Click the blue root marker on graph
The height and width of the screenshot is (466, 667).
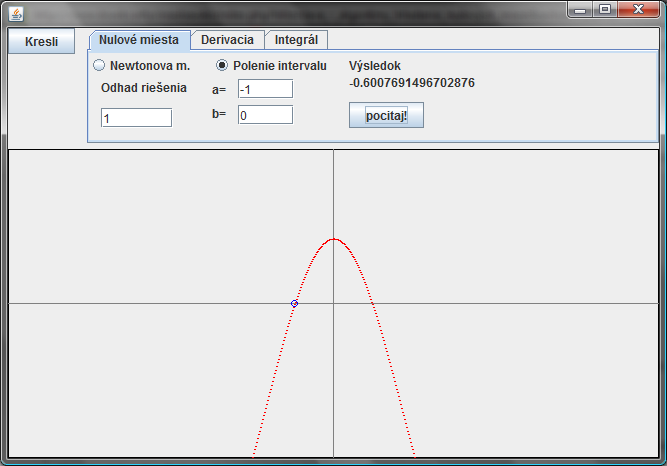tap(294, 303)
